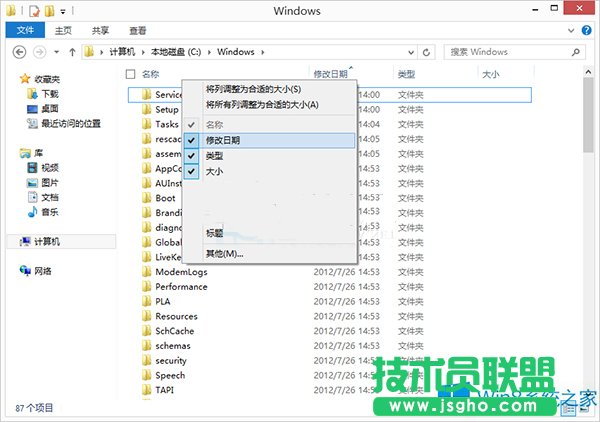Screen dimensions: 600x422
Task: Switch to the 共享 ribbon tab
Action: [x=100, y=31]
